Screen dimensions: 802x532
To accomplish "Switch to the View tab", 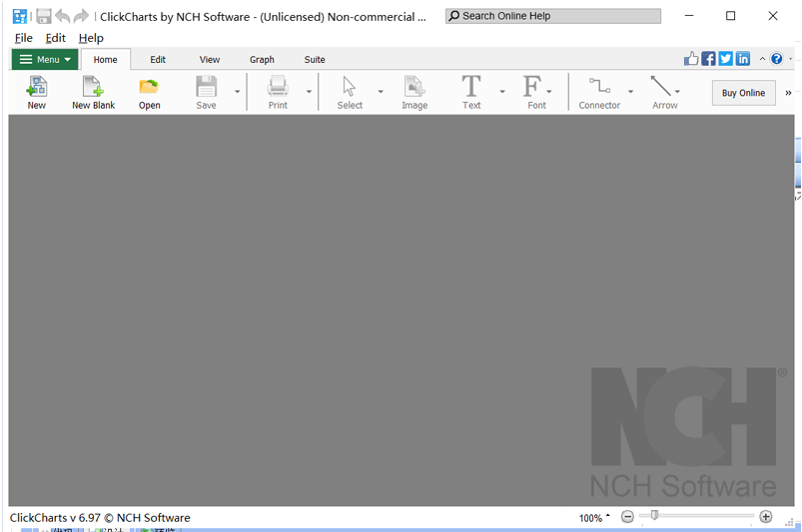I will 209,59.
